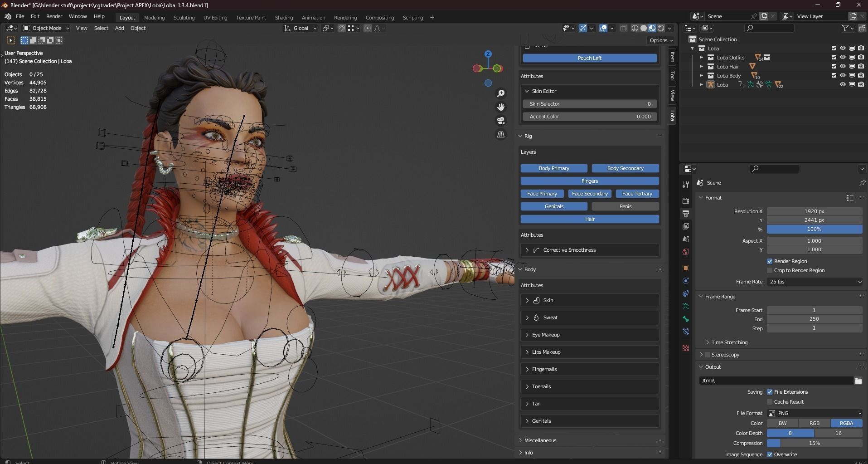Enable the Stereoscopy checkbox
This screenshot has height=464, width=868.
pos(708,355)
